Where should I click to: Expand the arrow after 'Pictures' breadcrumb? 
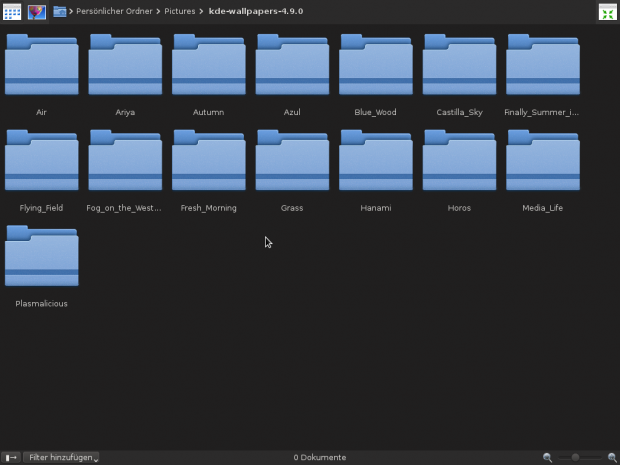202,11
